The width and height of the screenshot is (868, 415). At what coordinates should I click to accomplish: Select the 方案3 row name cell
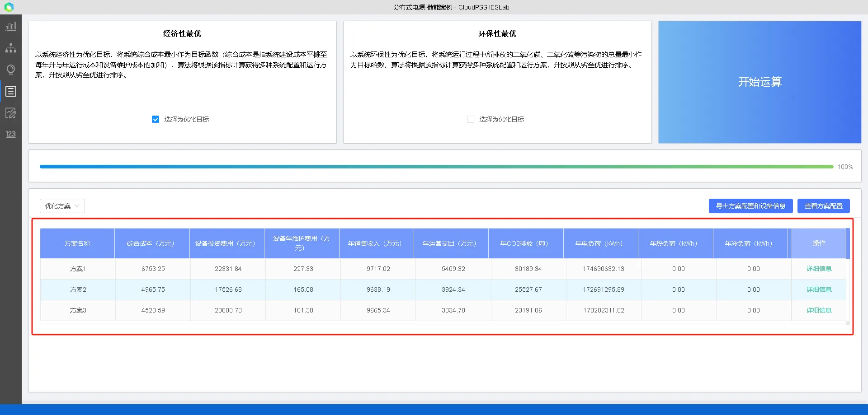[x=78, y=310]
